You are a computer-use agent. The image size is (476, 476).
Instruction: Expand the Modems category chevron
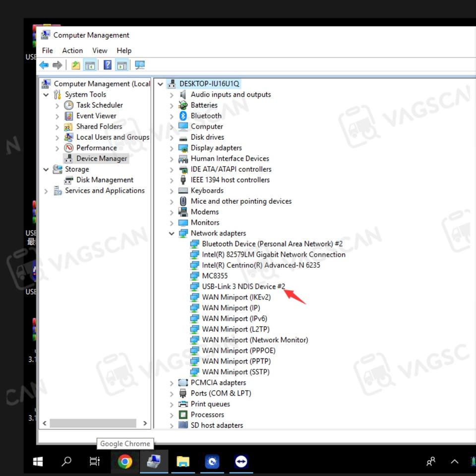pyautogui.click(x=172, y=213)
